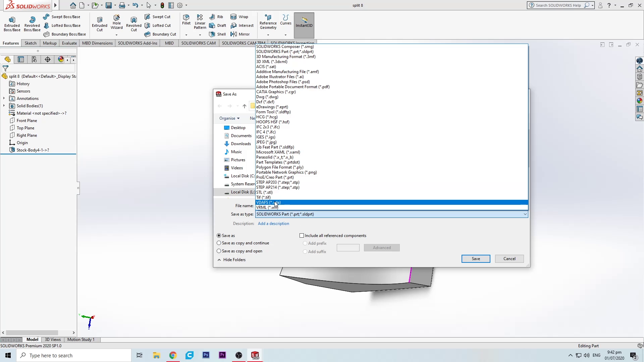Check Include all referenced components

tap(302, 236)
